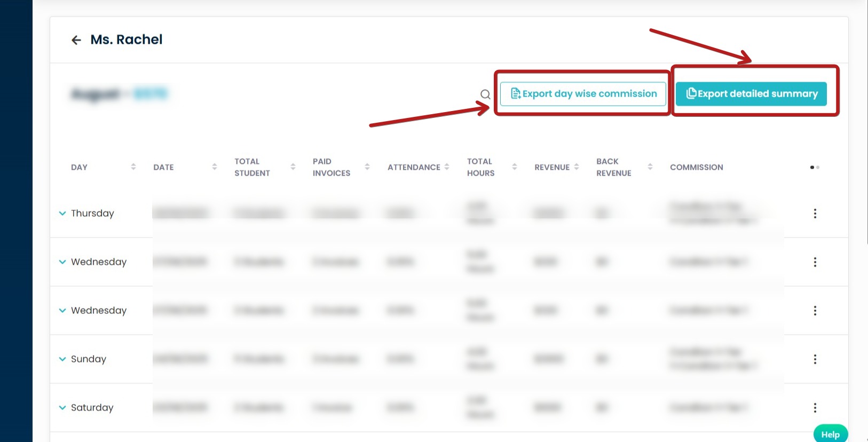Screen dimensions: 868x442
Task: Click the back arrow beside Ms. Rachel
Action: pyautogui.click(x=76, y=40)
